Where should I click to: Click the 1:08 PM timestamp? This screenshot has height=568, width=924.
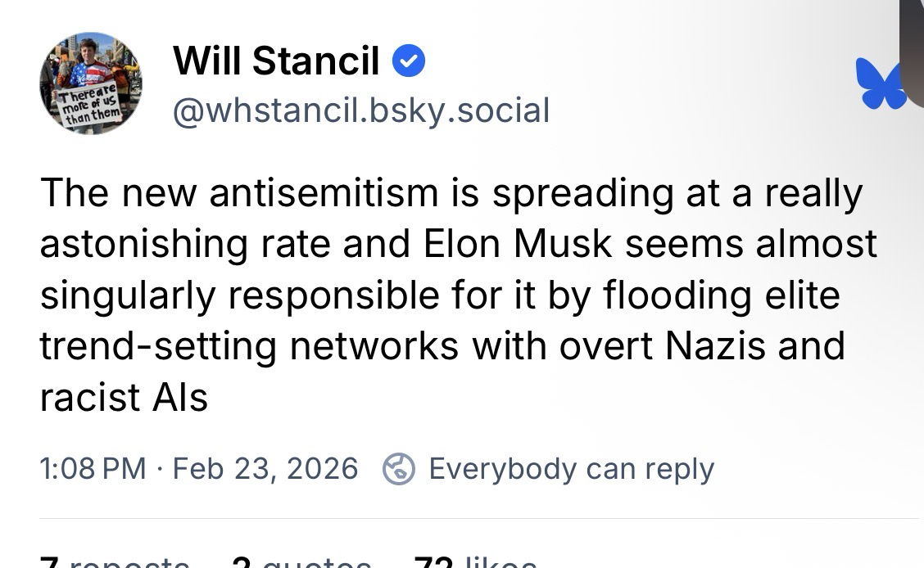click(93, 469)
